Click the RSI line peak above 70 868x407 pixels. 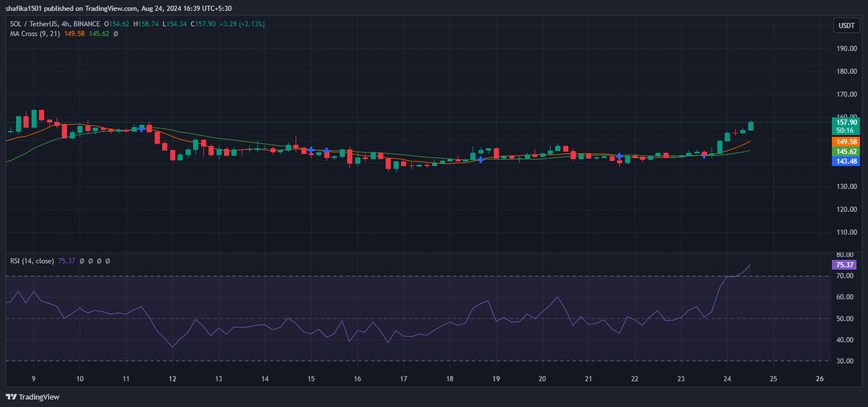tap(749, 265)
